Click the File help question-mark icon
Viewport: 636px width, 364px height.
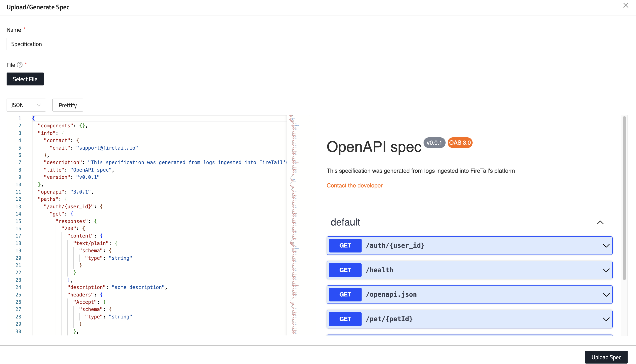pos(20,65)
